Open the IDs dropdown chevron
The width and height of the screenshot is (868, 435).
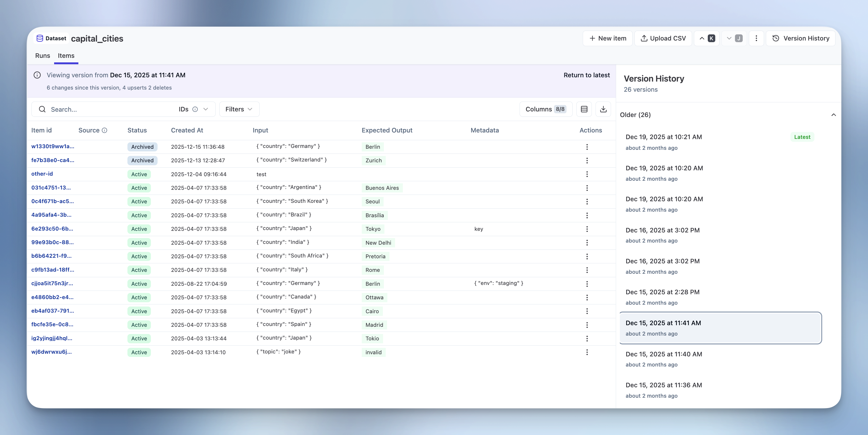coord(206,109)
